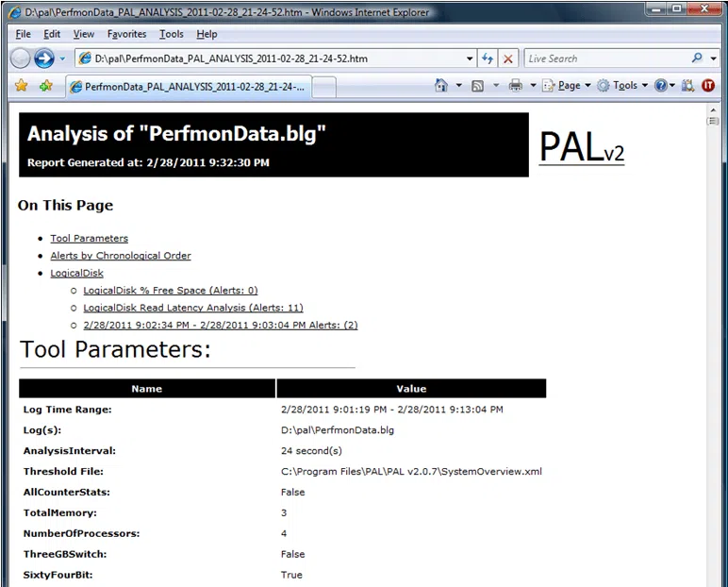Click the Value column header
The height and width of the screenshot is (587, 728).
pyautogui.click(x=411, y=389)
